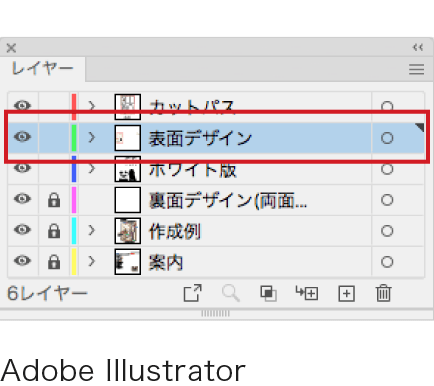Click the 作成例 layer thumbnail
434x386 pixels.
point(128,231)
